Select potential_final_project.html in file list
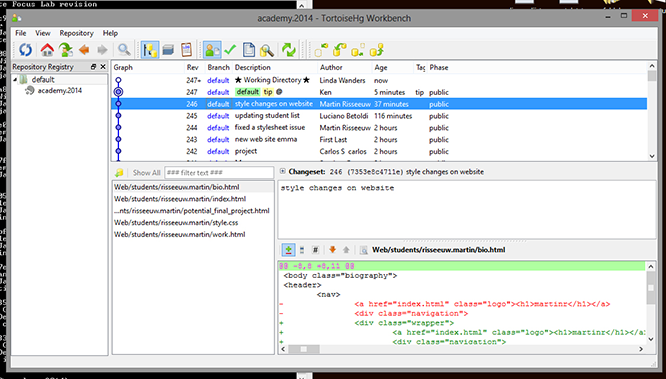The image size is (666, 379). (x=193, y=211)
